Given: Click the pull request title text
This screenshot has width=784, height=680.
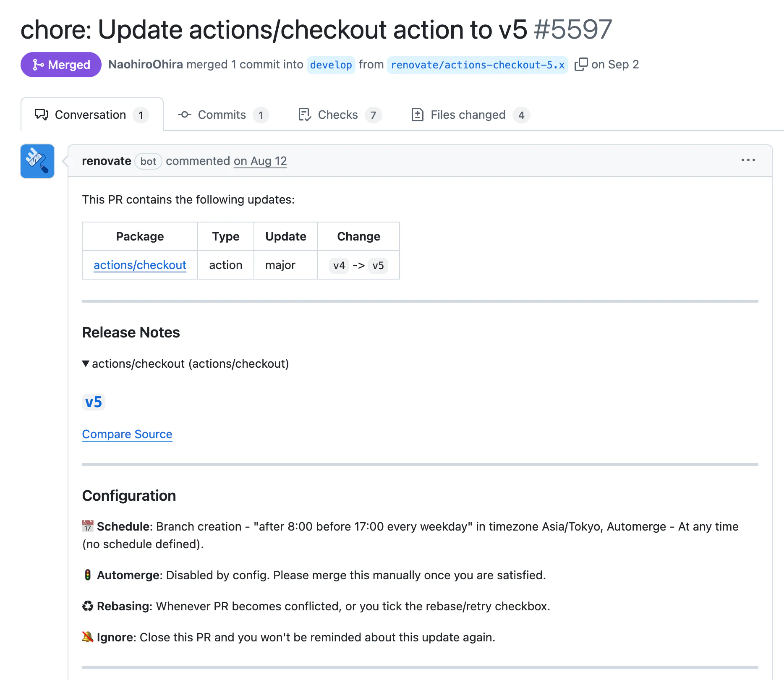Looking at the screenshot, I should [x=274, y=29].
